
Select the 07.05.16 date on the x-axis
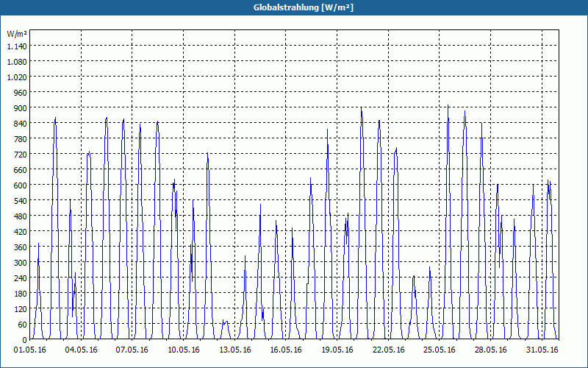[132, 350]
